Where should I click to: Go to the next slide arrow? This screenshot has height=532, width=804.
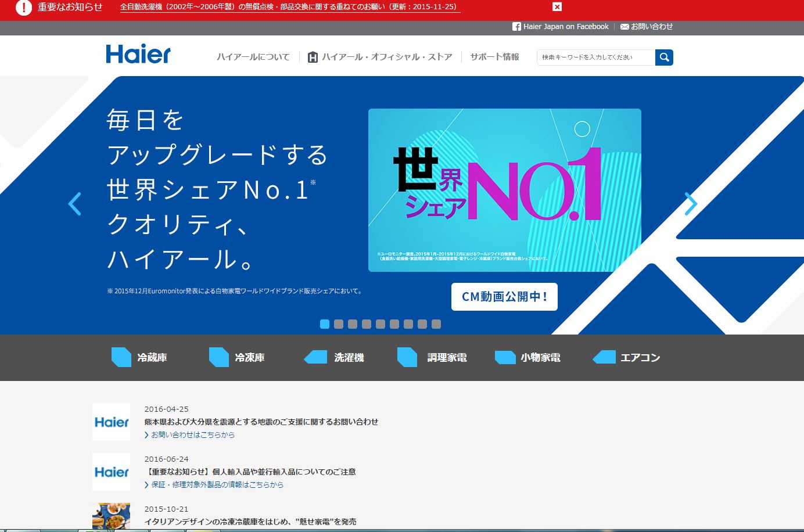point(691,204)
